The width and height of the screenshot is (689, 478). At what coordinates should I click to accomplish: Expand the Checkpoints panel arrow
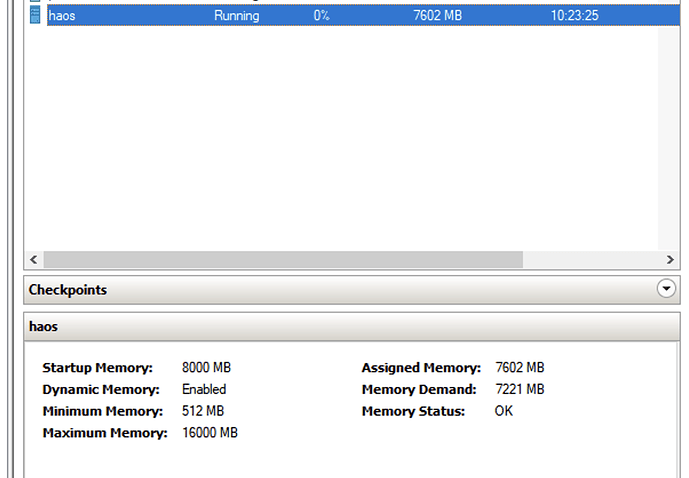[x=666, y=289]
